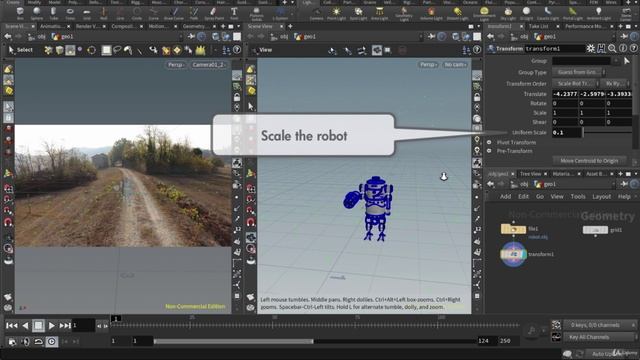Select the Sphere shelf tool
The width and height of the screenshot is (640, 360).
pyautogui.click(x=37, y=13)
